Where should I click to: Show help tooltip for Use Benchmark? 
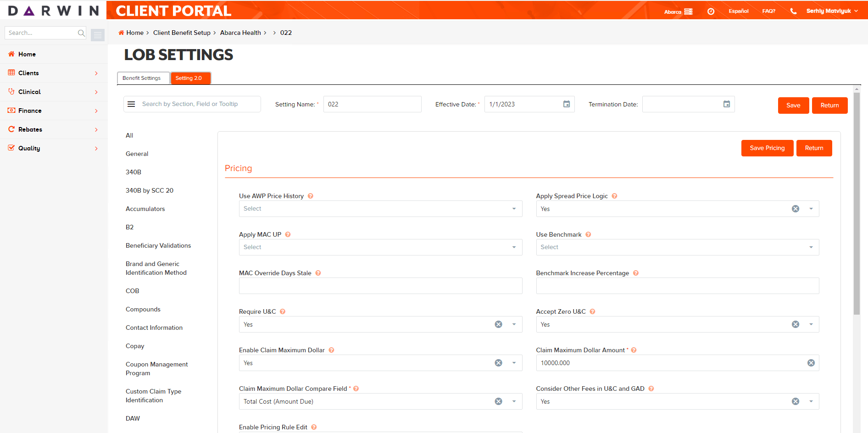coord(588,234)
